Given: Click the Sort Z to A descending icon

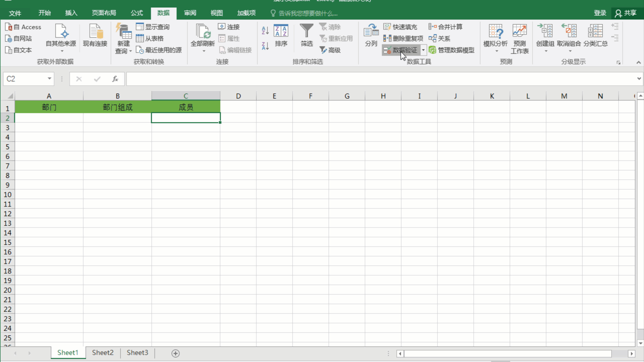Looking at the screenshot, I should 265,46.
